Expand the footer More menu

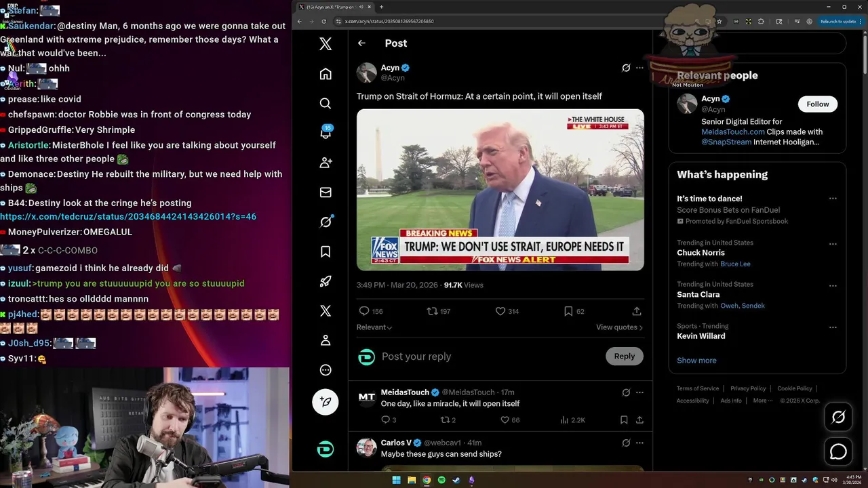763,401
